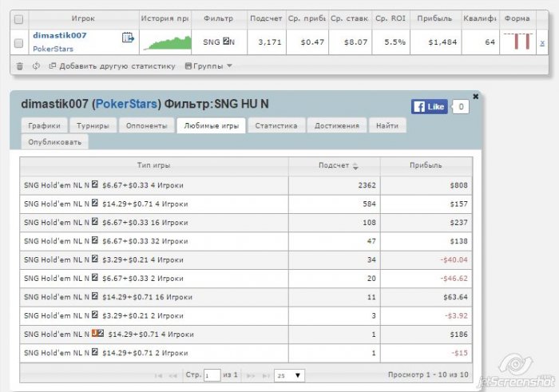Click the 5.5% ROI value
This screenshot has height=392, width=559.
pyautogui.click(x=395, y=42)
